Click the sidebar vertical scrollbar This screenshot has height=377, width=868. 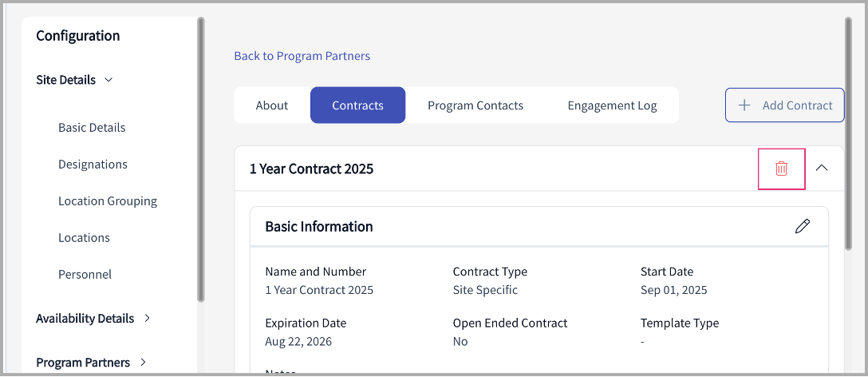pyautogui.click(x=201, y=160)
